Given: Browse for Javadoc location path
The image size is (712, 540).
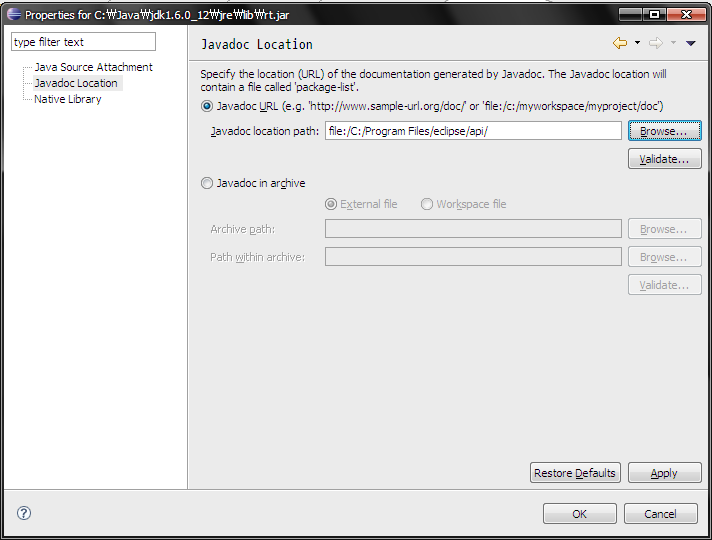Looking at the screenshot, I should (x=665, y=131).
